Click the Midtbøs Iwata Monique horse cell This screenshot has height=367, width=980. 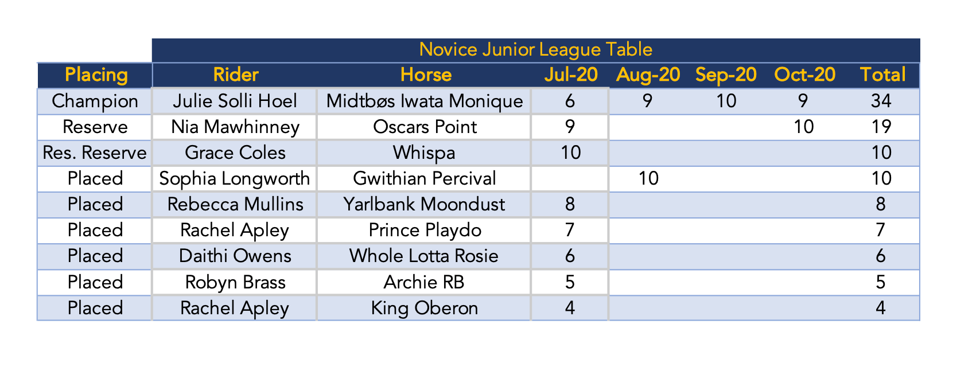pos(425,101)
